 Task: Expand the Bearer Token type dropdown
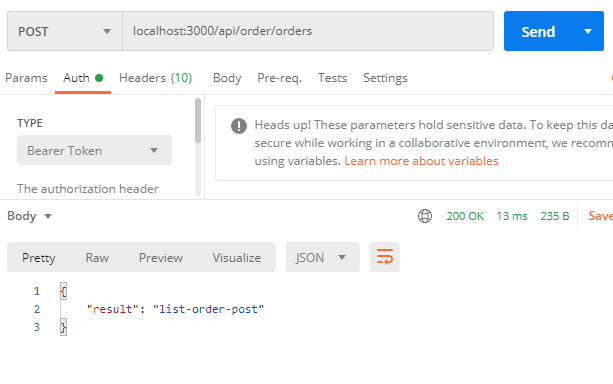click(94, 151)
